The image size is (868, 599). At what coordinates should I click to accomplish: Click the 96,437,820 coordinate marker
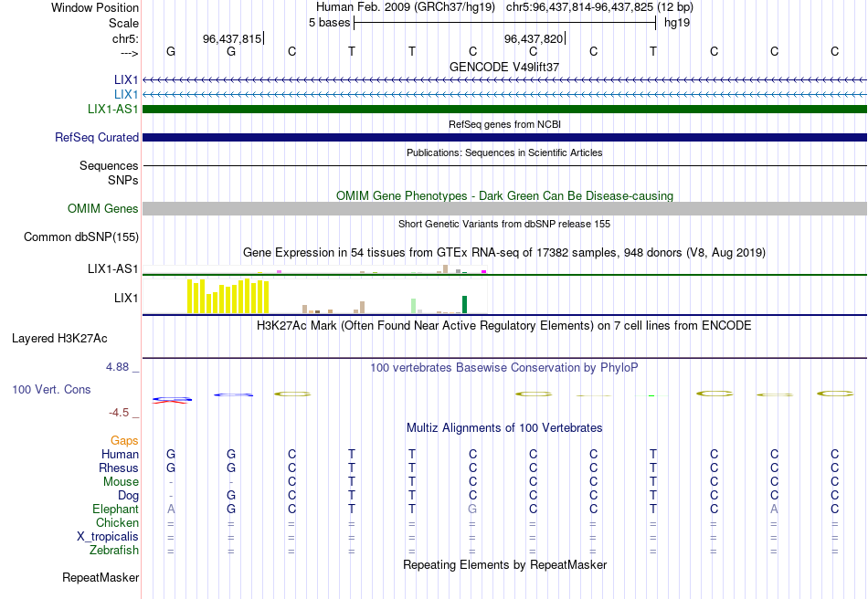pyautogui.click(x=534, y=38)
